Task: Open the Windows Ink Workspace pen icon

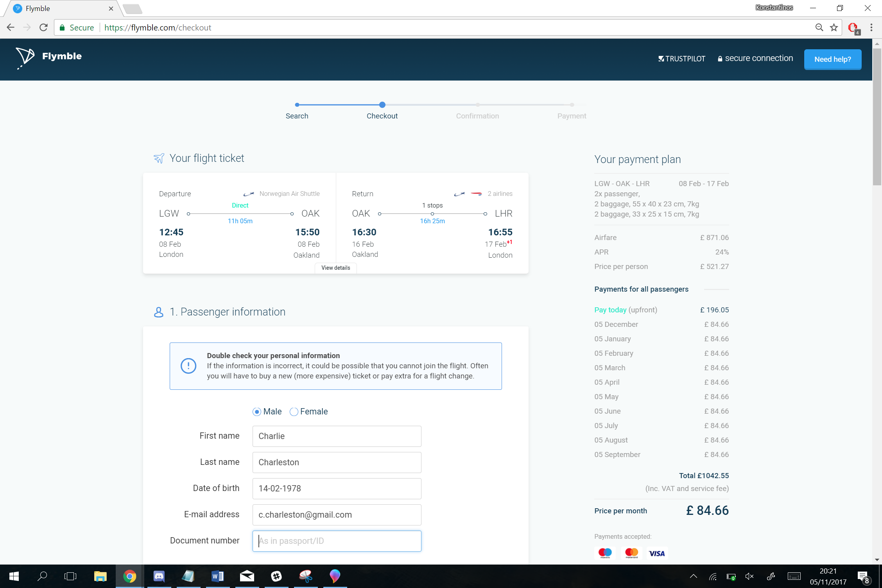Action: [771, 576]
